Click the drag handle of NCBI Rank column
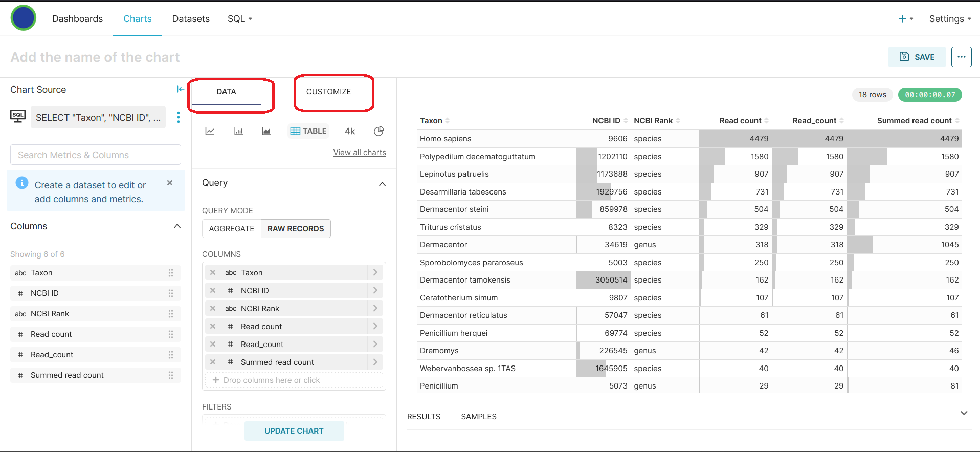Screen dimensions: 980x452 click(171, 314)
